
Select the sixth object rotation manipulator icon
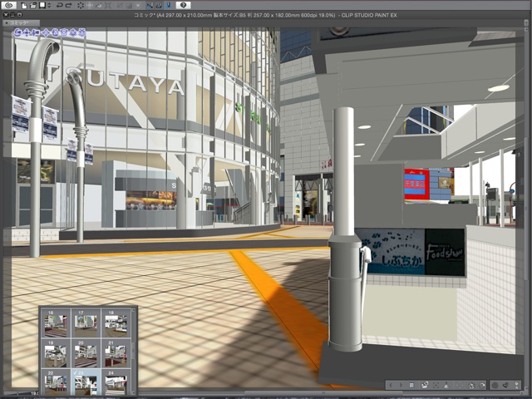pos(65,33)
